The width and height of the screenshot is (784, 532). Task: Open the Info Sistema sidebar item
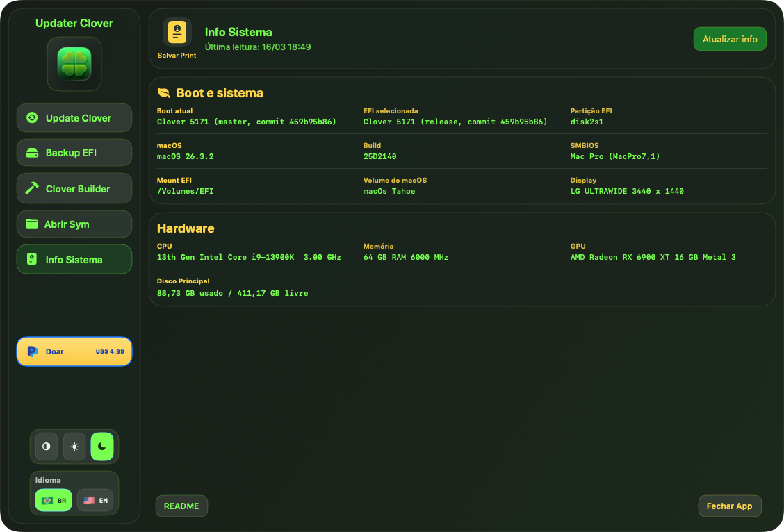pos(74,260)
